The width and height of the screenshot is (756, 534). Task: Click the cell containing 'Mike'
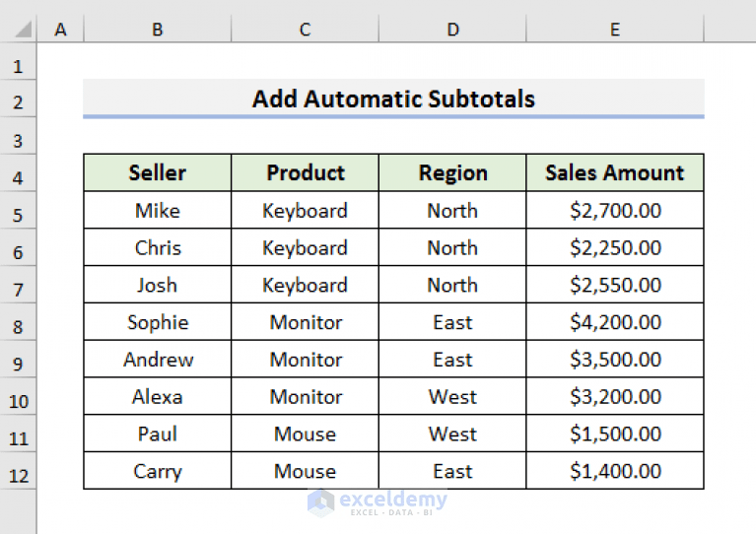click(158, 210)
